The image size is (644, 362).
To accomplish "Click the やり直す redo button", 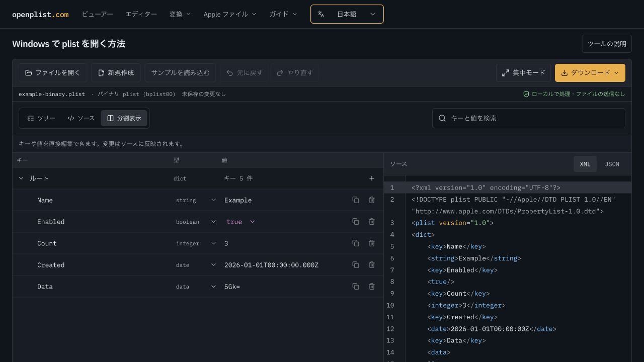I will click(x=295, y=73).
